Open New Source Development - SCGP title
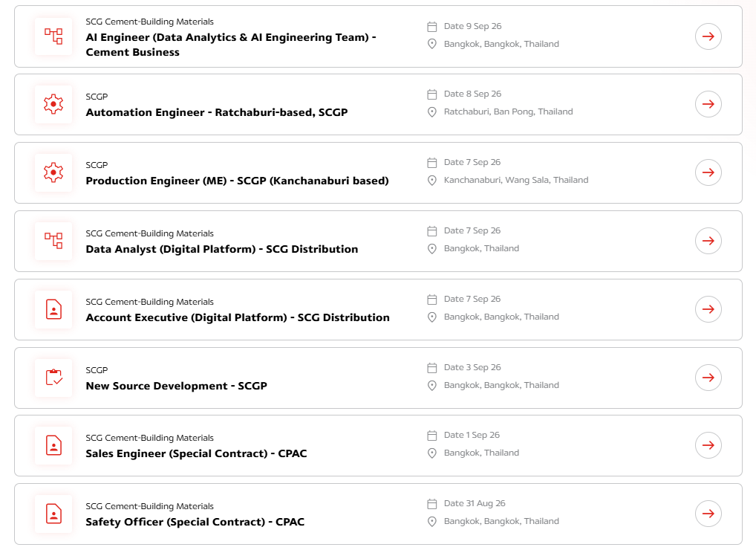 (x=177, y=386)
